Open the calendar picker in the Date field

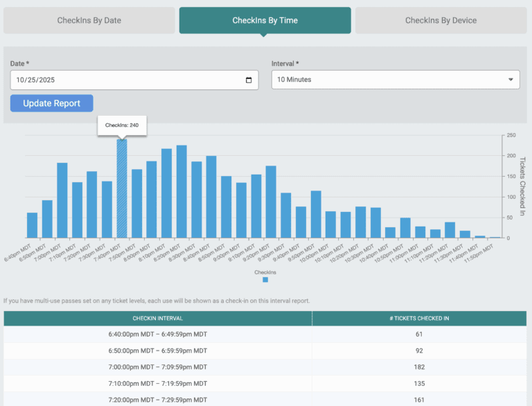coord(249,80)
